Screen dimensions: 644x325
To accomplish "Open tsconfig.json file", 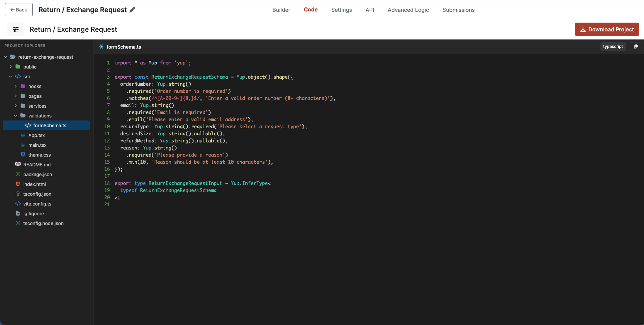I will pyautogui.click(x=37, y=194).
